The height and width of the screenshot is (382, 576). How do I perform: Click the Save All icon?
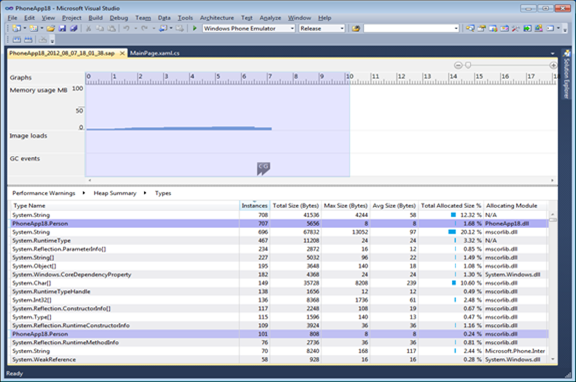click(x=74, y=28)
